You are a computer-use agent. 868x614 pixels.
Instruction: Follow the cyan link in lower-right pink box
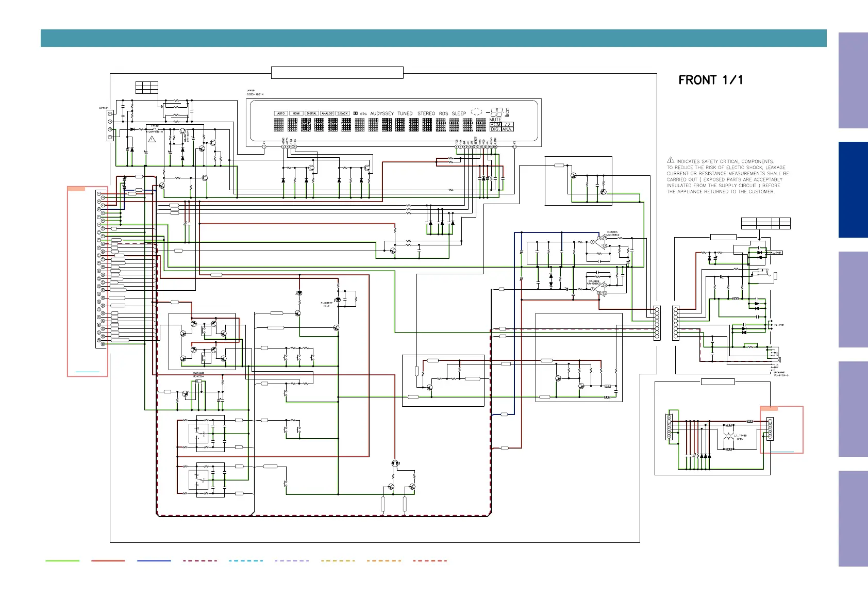pyautogui.click(x=782, y=452)
